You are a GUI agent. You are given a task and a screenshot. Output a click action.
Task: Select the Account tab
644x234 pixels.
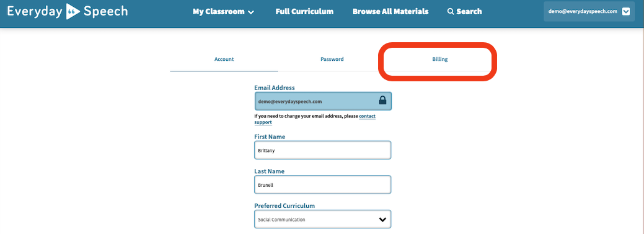point(224,59)
